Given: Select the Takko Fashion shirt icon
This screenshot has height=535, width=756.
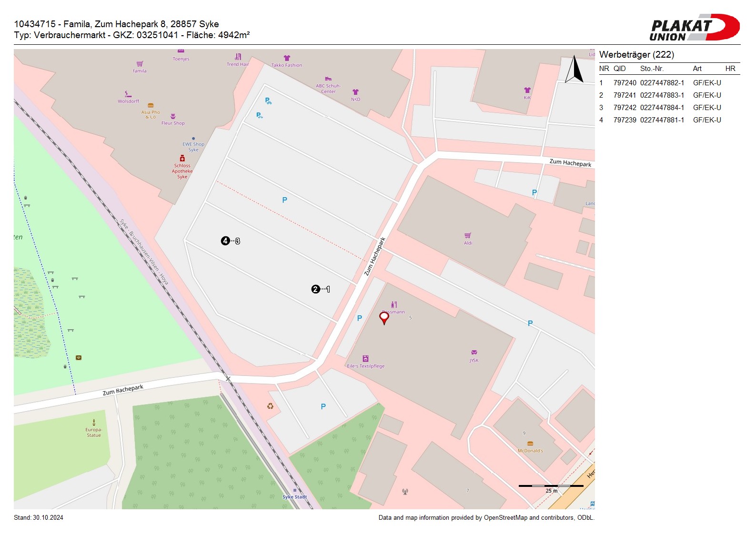Looking at the screenshot, I should [287, 58].
